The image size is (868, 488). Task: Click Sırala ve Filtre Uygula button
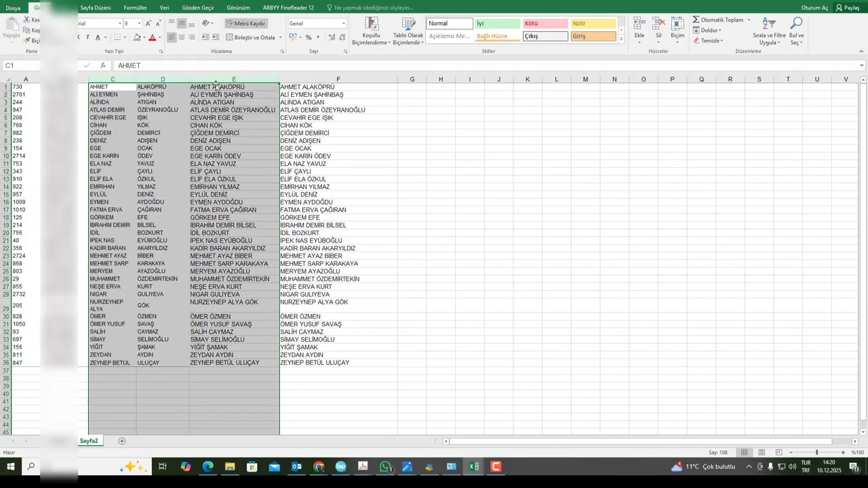pos(769,30)
